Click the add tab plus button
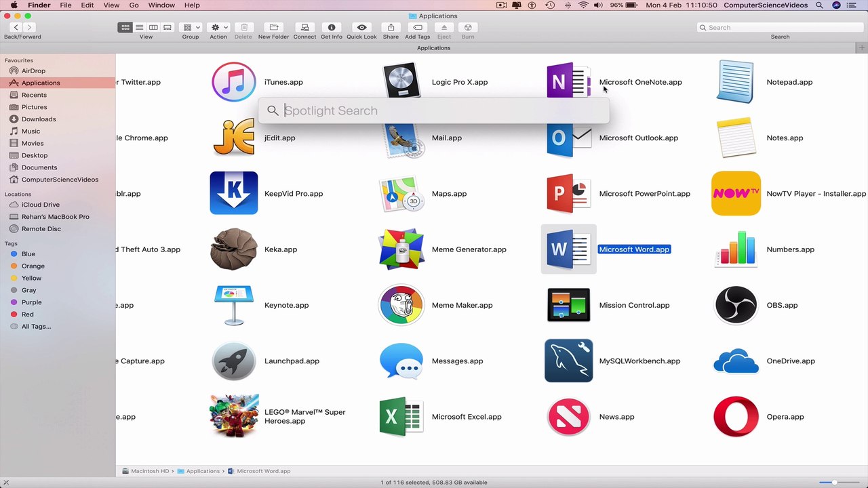This screenshot has height=488, width=868. click(x=862, y=47)
